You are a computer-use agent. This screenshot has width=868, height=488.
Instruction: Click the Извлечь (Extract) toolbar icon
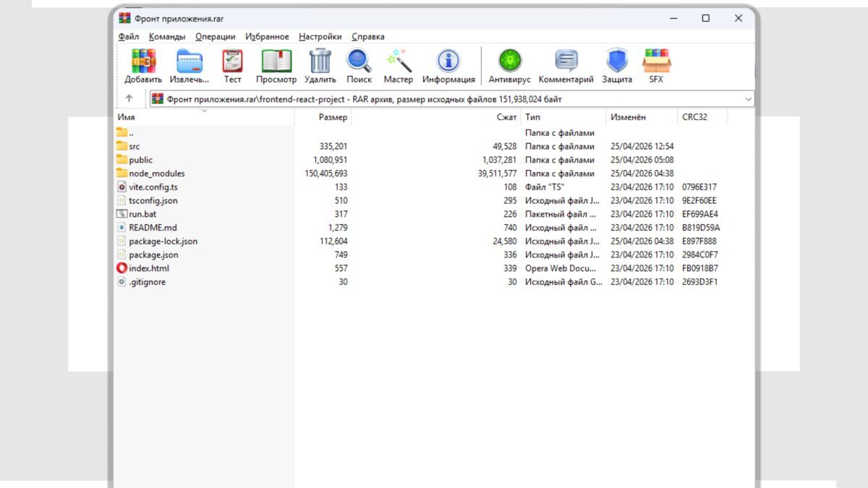tap(190, 61)
